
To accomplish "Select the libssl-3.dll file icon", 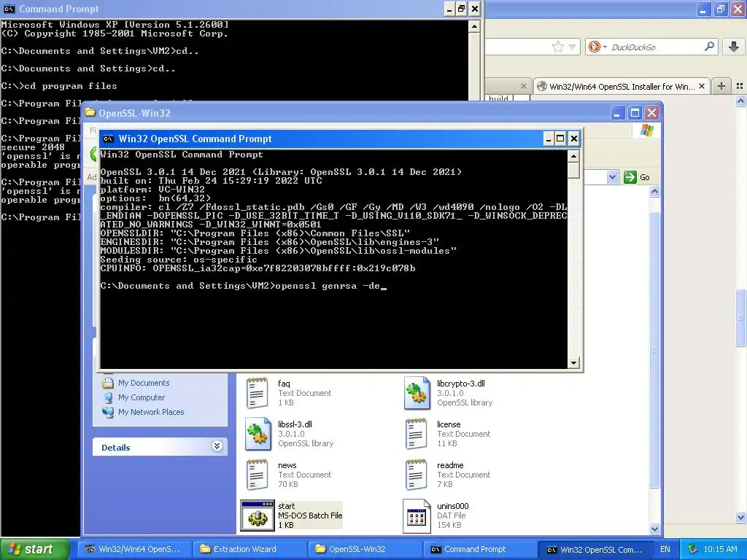I will click(x=258, y=434).
